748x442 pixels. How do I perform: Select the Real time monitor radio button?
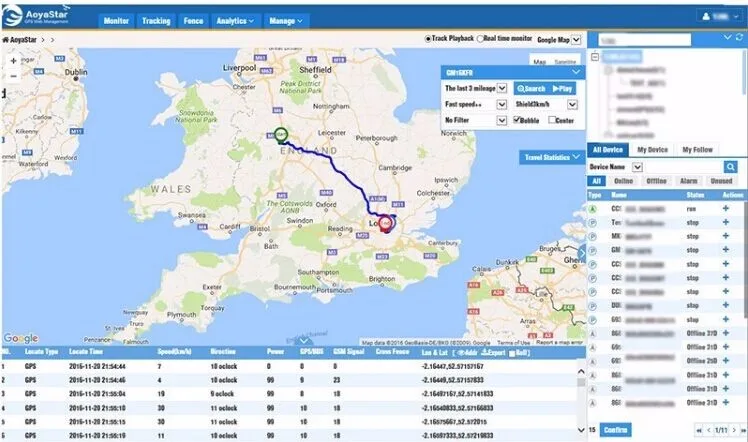pyautogui.click(x=478, y=38)
